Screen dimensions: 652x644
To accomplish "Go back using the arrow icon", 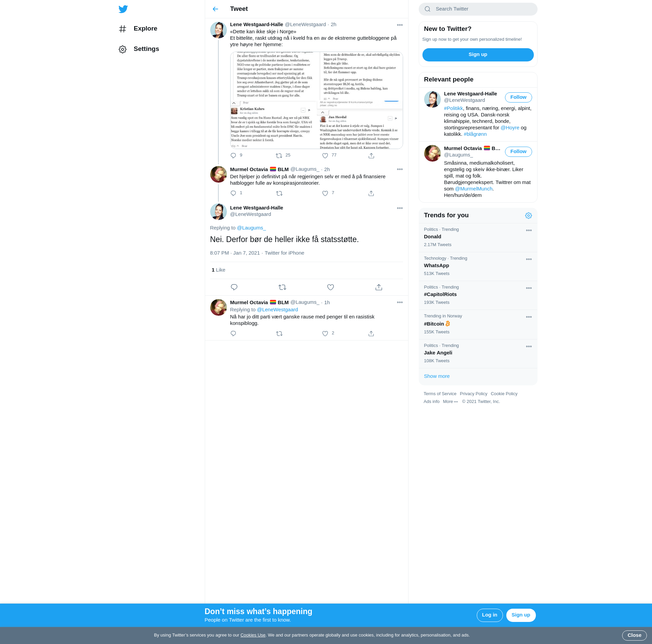I will click(x=215, y=9).
